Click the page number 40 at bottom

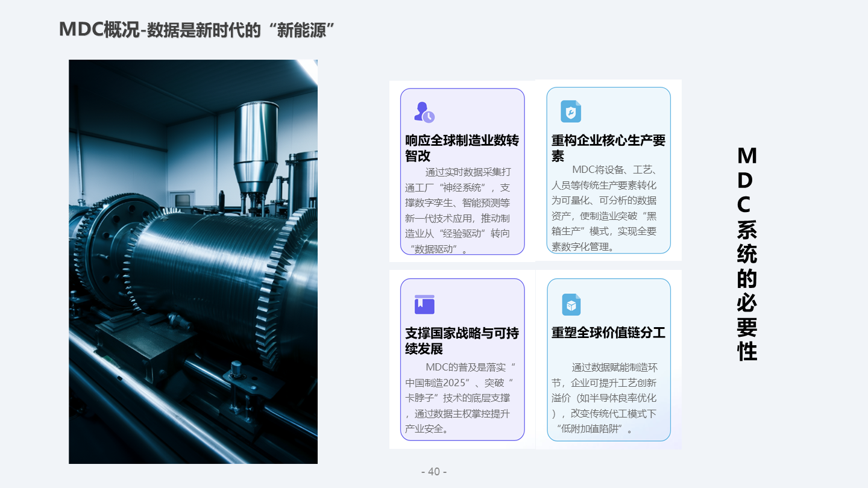[433, 472]
